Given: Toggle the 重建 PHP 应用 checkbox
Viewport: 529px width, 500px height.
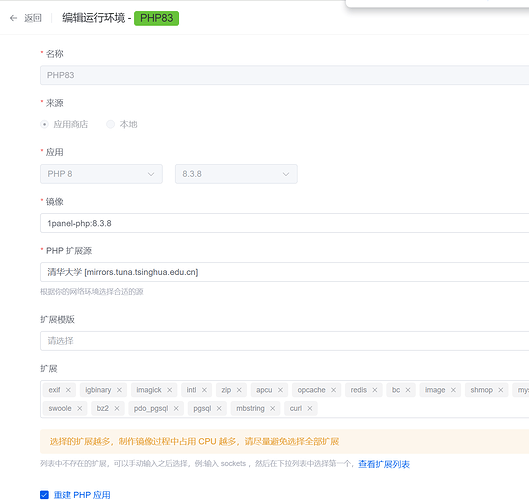Looking at the screenshot, I should [44, 495].
